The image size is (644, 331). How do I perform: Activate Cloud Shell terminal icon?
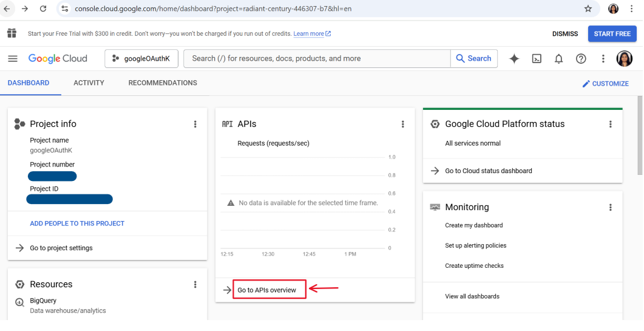coord(537,59)
